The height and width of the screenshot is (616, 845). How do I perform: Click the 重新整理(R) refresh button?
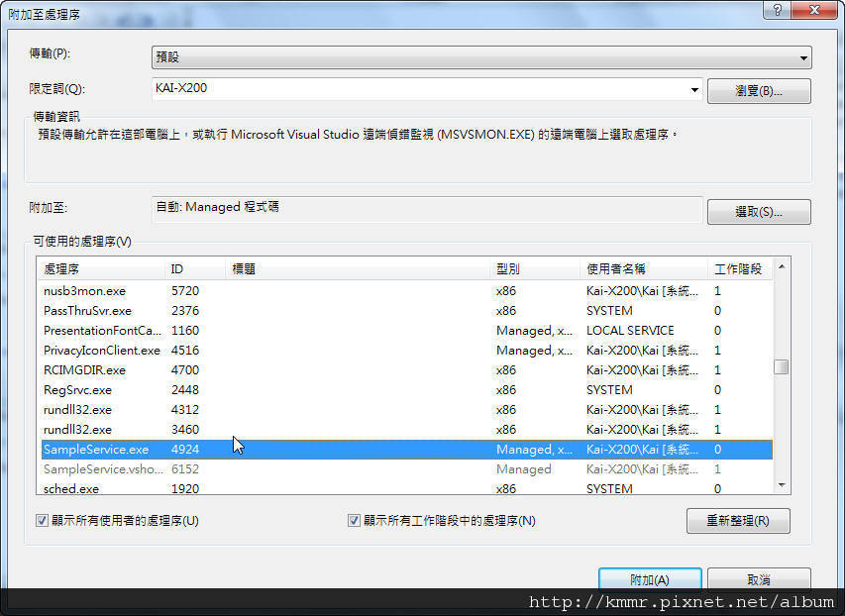tap(738, 521)
